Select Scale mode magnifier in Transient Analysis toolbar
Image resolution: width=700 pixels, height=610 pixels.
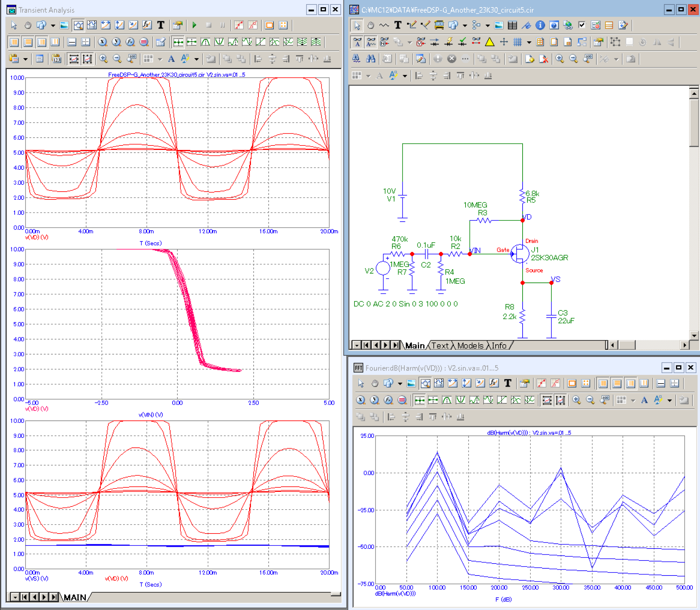coord(78,25)
